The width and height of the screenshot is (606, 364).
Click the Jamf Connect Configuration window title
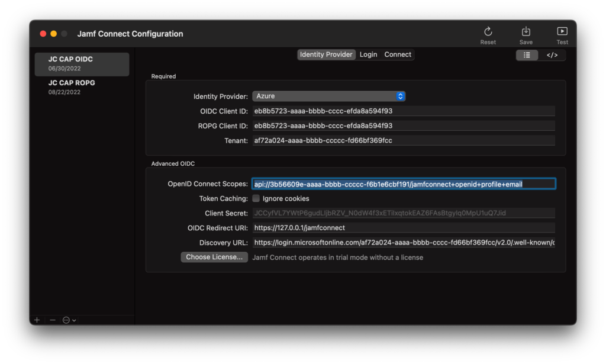point(130,34)
